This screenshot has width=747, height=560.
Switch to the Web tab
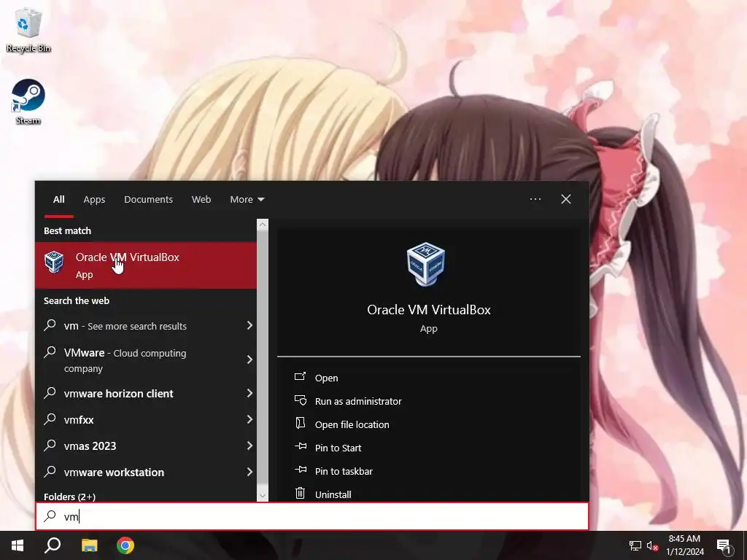[x=201, y=199]
